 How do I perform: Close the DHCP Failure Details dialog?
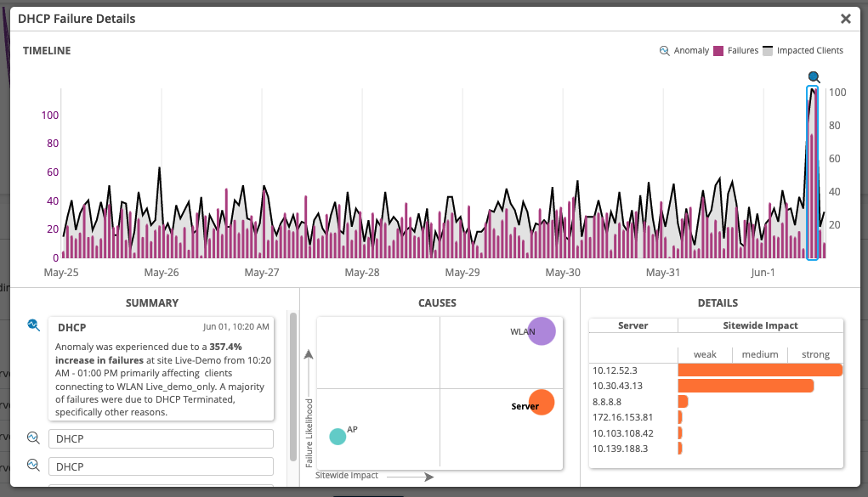[x=845, y=19]
